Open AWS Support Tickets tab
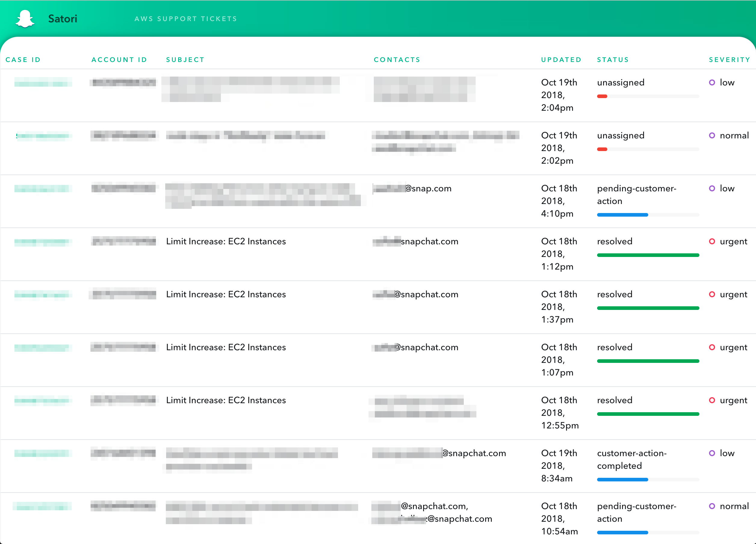The height and width of the screenshot is (544, 756). (186, 19)
